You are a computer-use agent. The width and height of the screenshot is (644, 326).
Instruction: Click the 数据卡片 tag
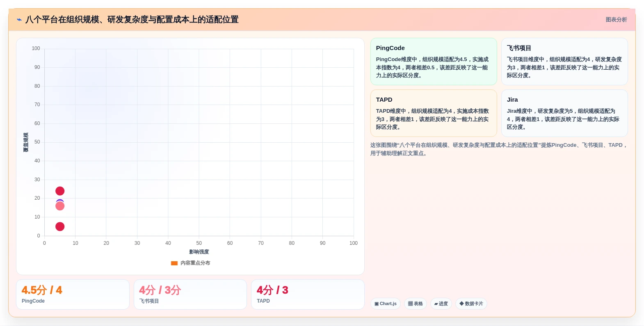pos(471,304)
